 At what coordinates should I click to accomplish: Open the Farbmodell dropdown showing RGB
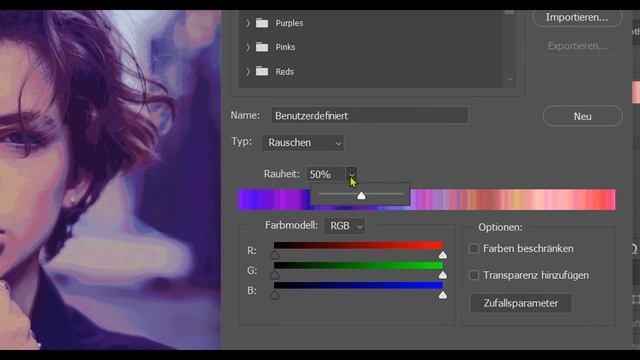click(344, 226)
